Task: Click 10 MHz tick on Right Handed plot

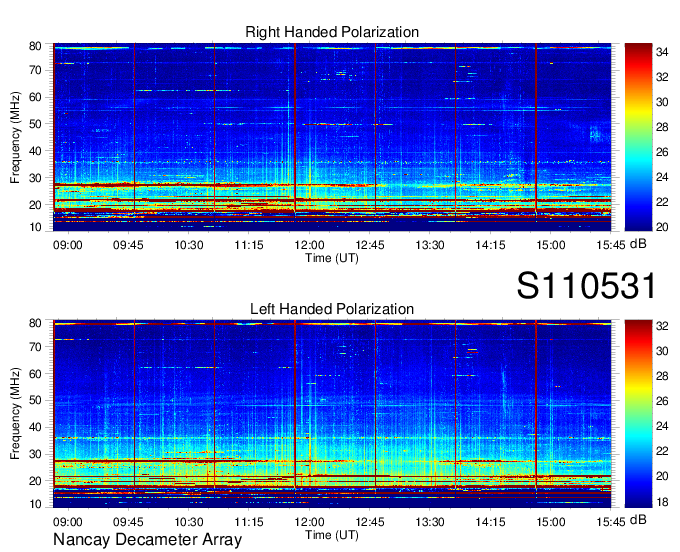Action: click(x=35, y=227)
